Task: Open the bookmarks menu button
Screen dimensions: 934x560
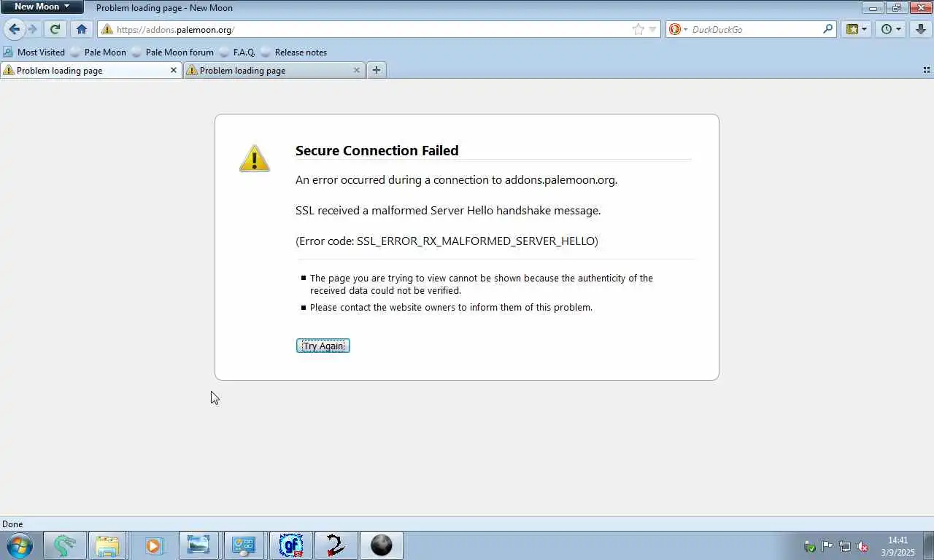Action: point(852,30)
